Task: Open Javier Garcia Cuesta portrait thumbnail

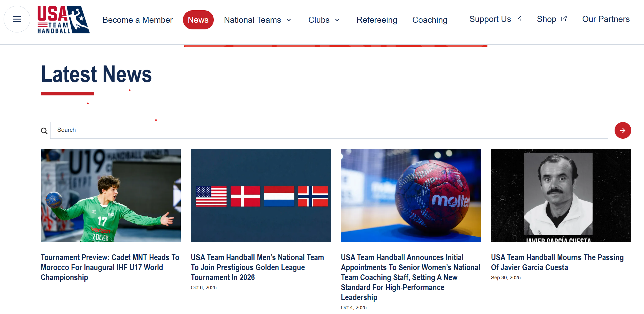Action: coord(561,195)
